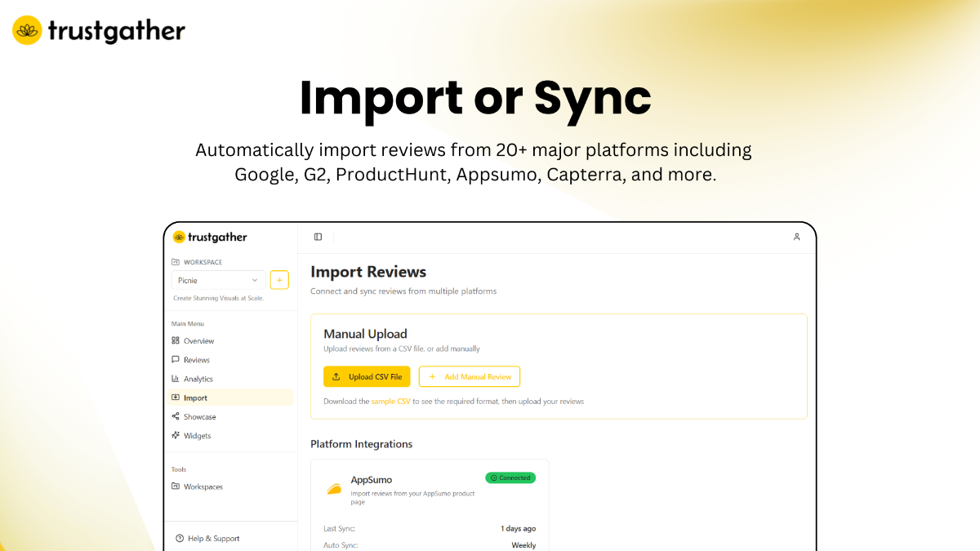Click the AppSumo logo icon
This screenshot has height=551, width=980.
334,489
